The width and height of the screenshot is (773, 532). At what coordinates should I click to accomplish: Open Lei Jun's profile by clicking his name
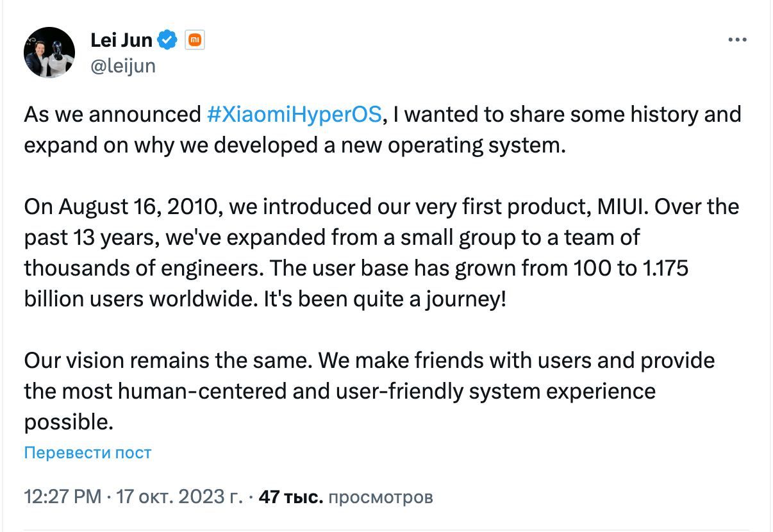pyautogui.click(x=121, y=39)
